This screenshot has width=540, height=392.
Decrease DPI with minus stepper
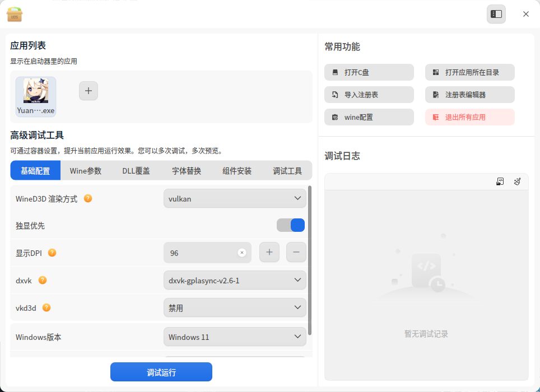[296, 252]
